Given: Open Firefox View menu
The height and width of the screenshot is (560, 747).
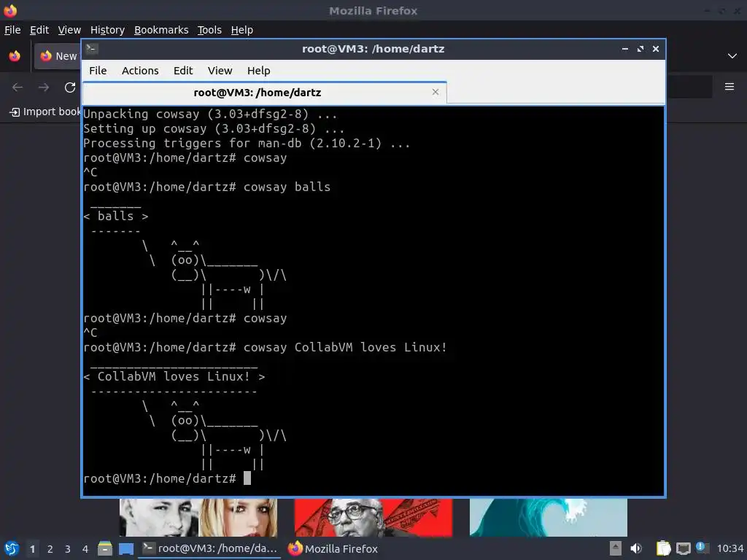Looking at the screenshot, I should (69, 30).
